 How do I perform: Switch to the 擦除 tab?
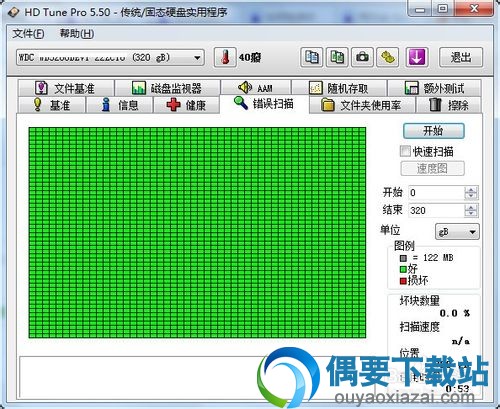449,105
